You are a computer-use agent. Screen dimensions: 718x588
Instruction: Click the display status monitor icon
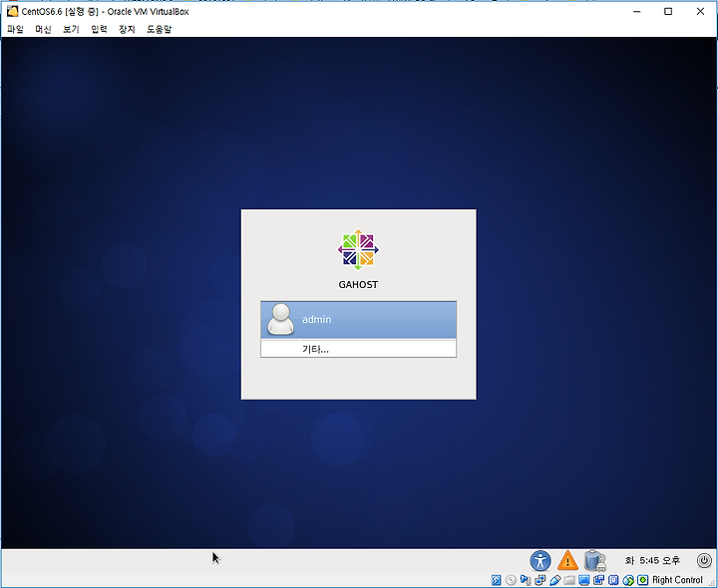pos(583,580)
